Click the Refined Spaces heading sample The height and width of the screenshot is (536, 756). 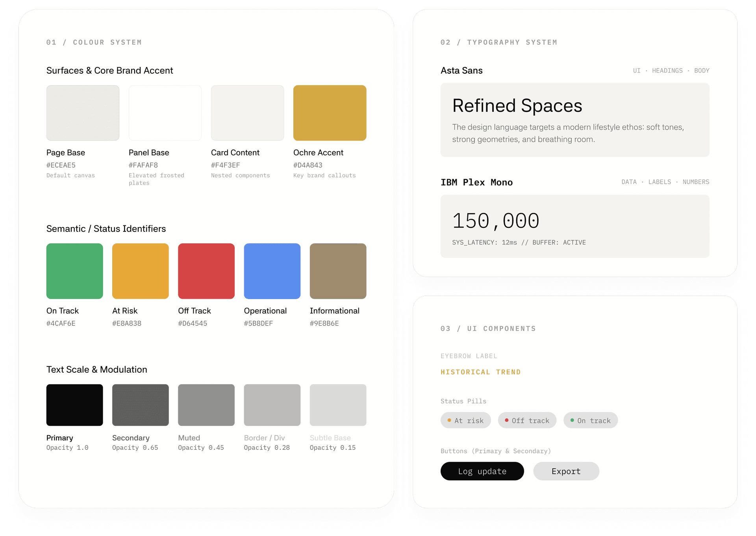(517, 106)
